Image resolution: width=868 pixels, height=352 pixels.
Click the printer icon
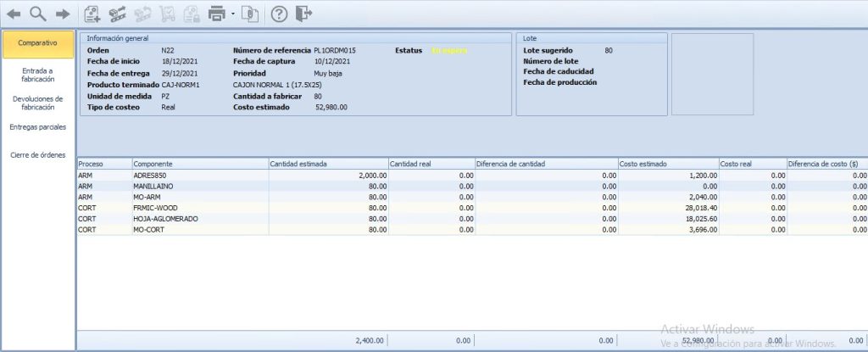tap(217, 14)
